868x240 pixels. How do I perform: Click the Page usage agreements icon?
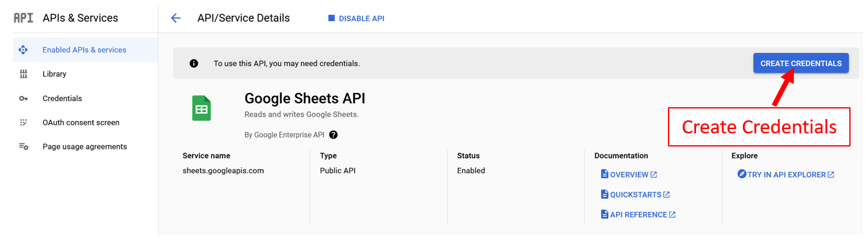click(x=24, y=147)
